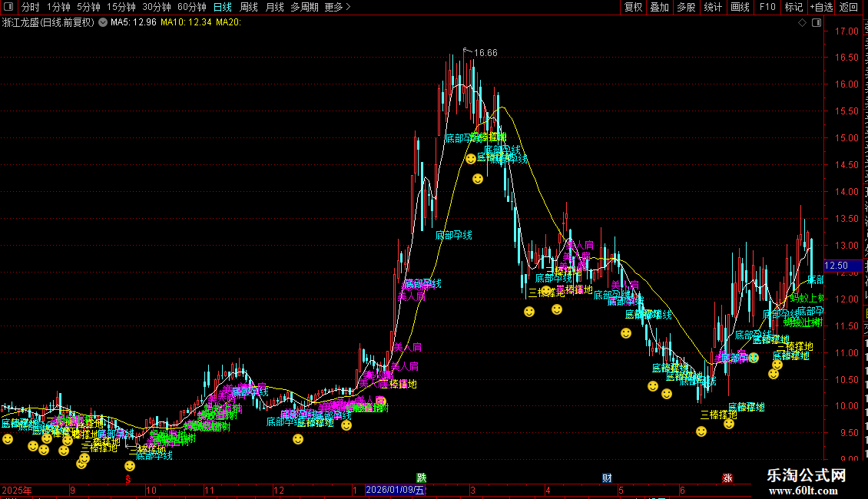Click the 多股 multi-stock button
This screenshot has width=868, height=499.
[x=686, y=7]
